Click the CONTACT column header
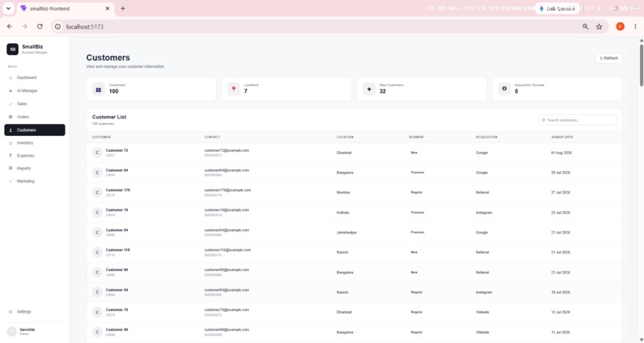The width and height of the screenshot is (644, 343). 213,138
